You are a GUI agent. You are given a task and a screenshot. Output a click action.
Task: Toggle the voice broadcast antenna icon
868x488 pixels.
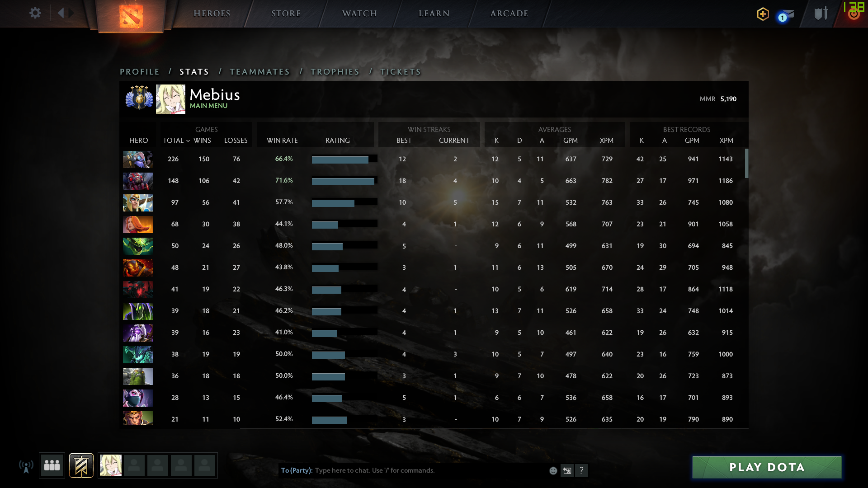point(26,466)
